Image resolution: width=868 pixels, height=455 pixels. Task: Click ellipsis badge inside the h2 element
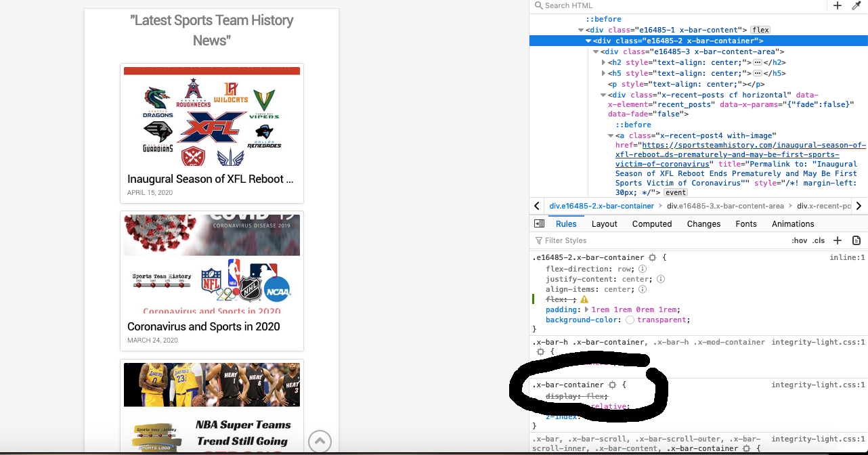(757, 62)
